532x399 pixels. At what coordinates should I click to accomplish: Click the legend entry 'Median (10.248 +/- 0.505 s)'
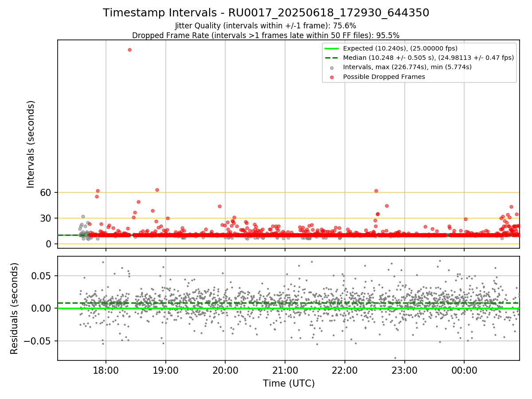(x=428, y=58)
